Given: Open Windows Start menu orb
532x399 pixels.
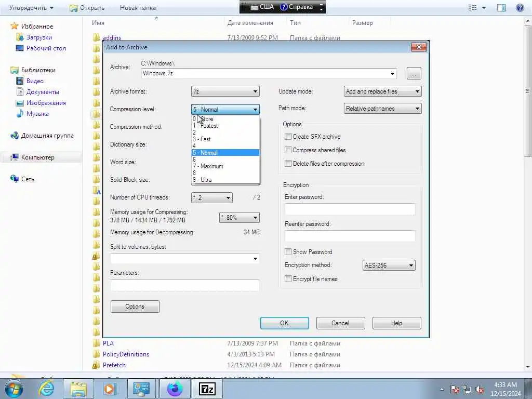Looking at the screenshot, I should (x=14, y=389).
